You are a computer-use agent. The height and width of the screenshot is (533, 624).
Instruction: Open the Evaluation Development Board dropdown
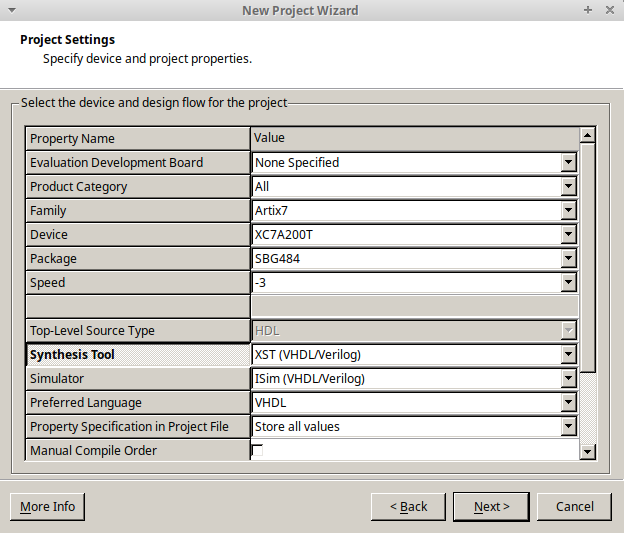coord(568,162)
